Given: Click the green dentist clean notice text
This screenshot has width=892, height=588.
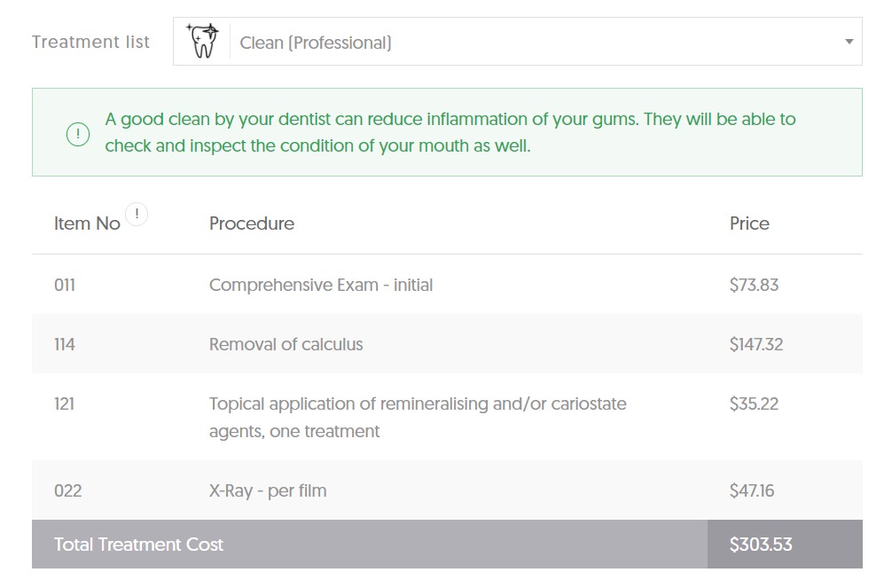Looking at the screenshot, I should tap(450, 132).
